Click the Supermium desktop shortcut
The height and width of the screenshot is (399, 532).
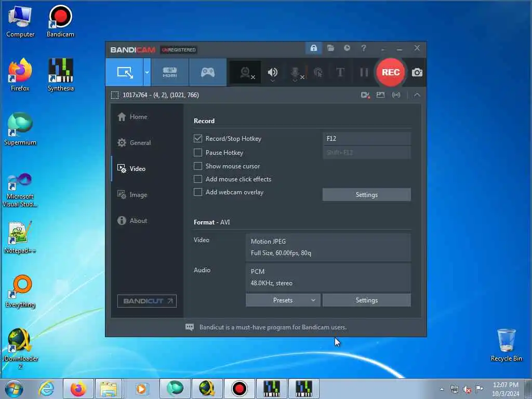[x=20, y=129]
